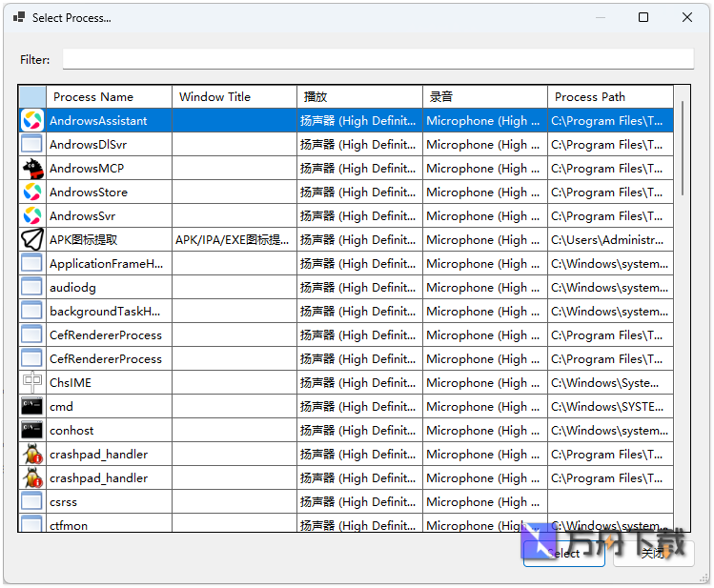The image size is (714, 588).
Task: Click the AndrowsStore colorful icon
Action: (x=32, y=193)
